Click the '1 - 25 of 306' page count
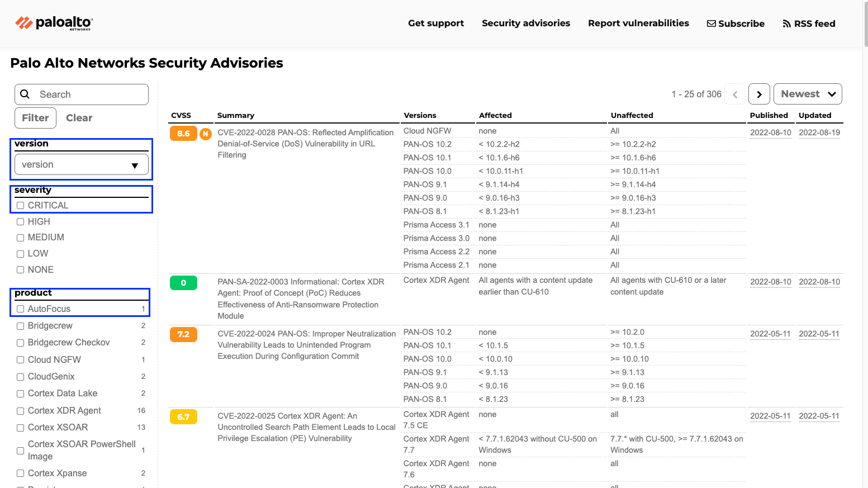The height and width of the screenshot is (488, 868). tap(696, 94)
